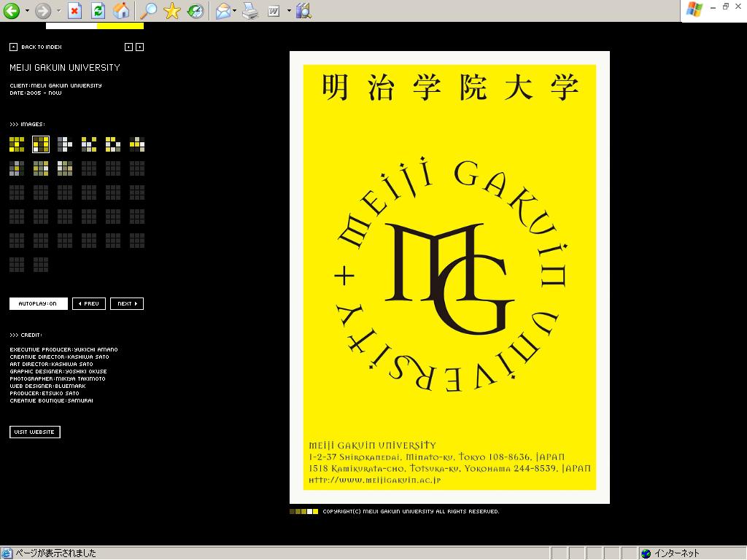Click the WEB DESIGNER:BLUEMARK line

[47, 386]
